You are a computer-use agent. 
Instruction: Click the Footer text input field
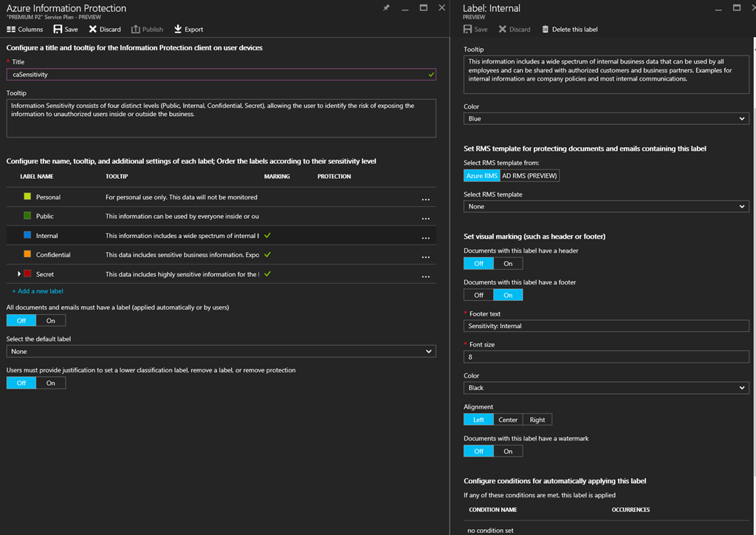[605, 326]
